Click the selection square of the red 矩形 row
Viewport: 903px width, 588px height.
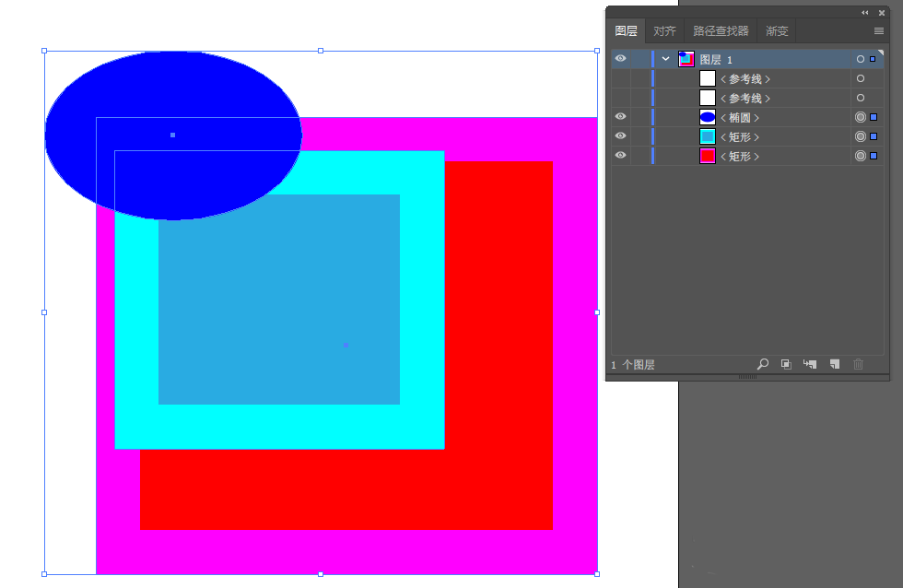(874, 156)
